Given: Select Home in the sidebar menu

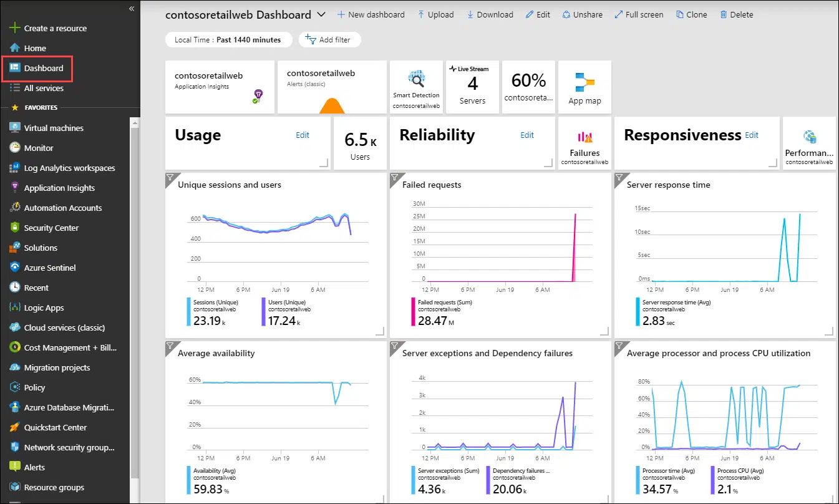Looking at the screenshot, I should point(36,48).
